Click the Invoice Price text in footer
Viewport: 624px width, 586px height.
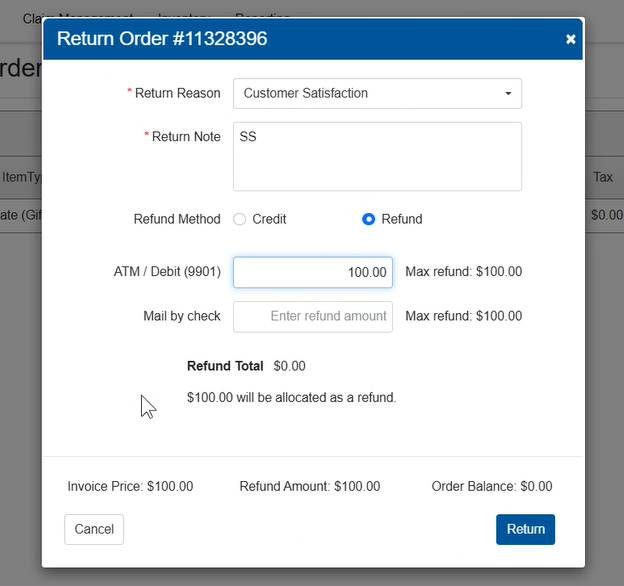point(130,487)
